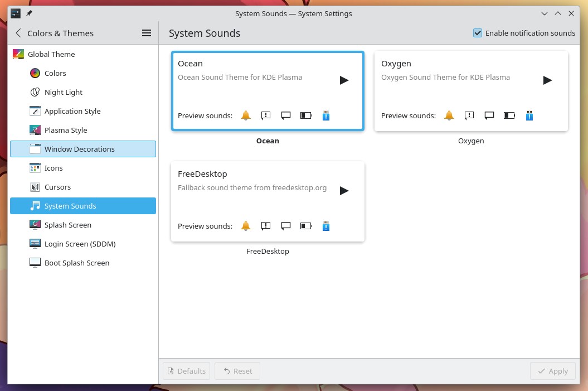Viewport: 588px width, 391px height.
Task: Play the FreeDesktop sound theme preview
Action: pyautogui.click(x=344, y=191)
